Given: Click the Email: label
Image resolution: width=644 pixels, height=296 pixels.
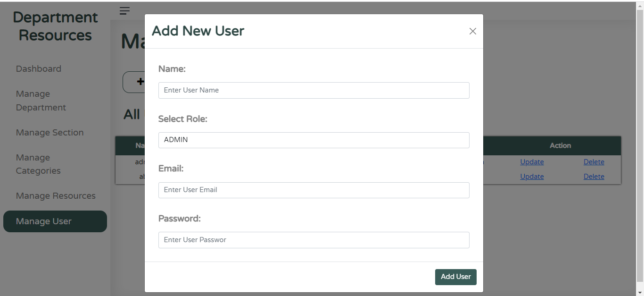Looking at the screenshot, I should tap(171, 169).
